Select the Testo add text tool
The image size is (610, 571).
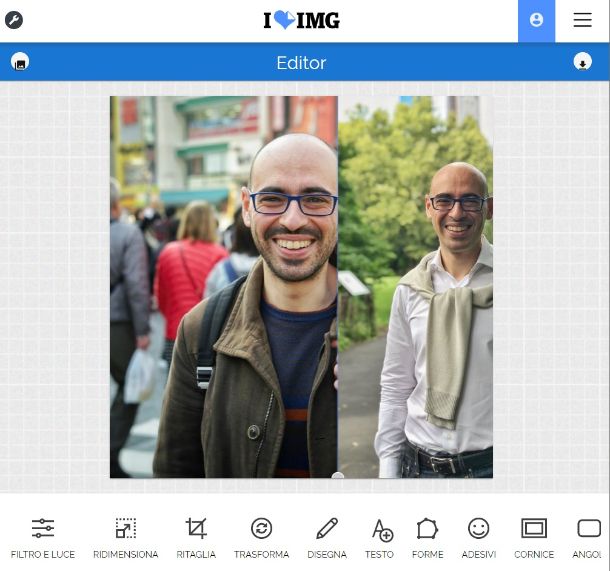click(380, 538)
